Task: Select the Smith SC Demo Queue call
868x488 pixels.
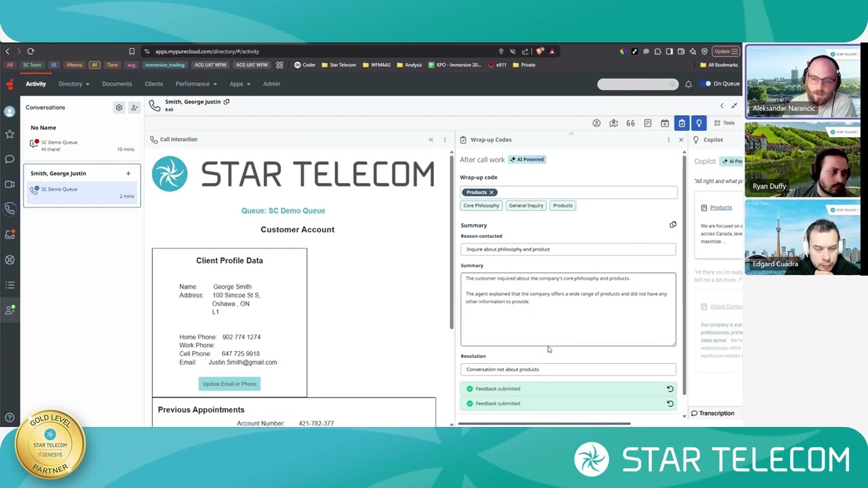Action: click(81, 192)
